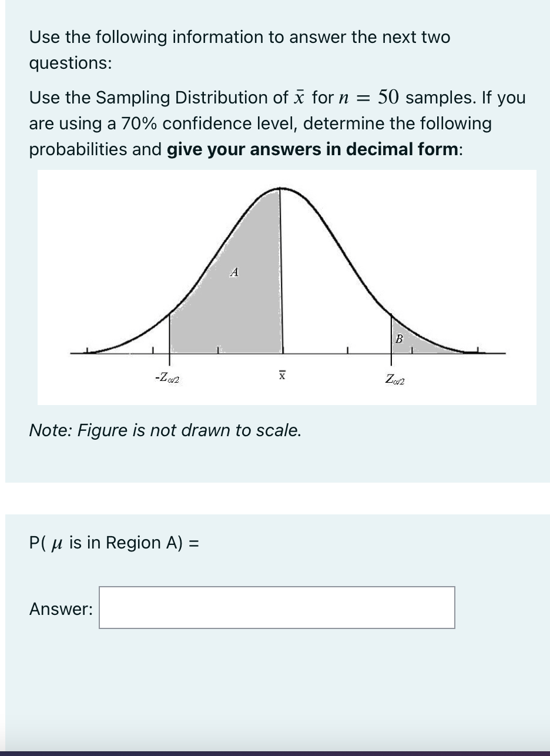Click the n = 50 expression in the question
This screenshot has height=756, width=550.
tap(367, 97)
